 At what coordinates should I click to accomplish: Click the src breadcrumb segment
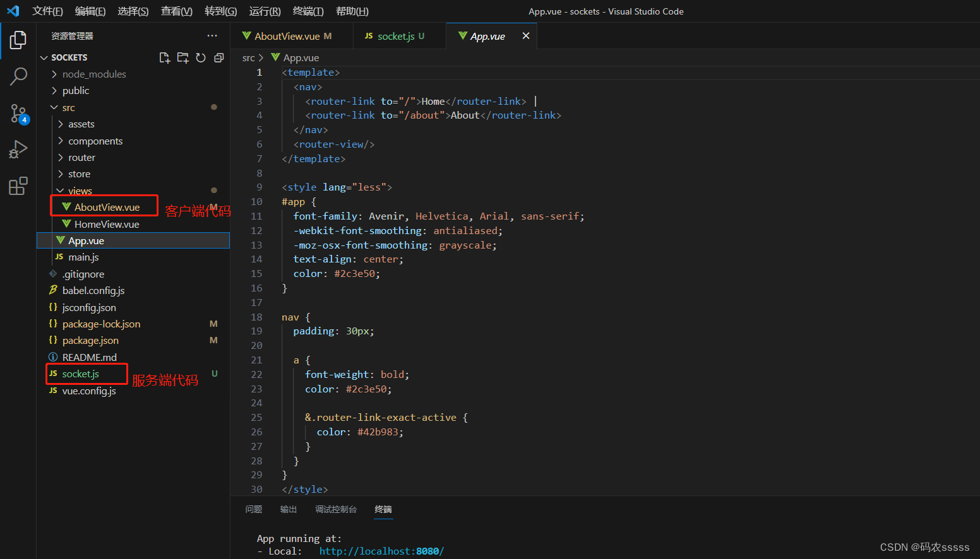(249, 58)
